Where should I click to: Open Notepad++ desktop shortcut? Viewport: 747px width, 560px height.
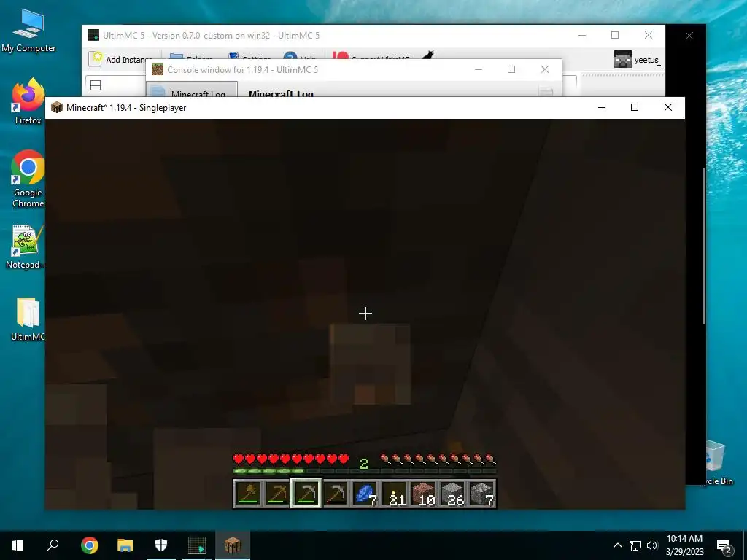tap(26, 246)
